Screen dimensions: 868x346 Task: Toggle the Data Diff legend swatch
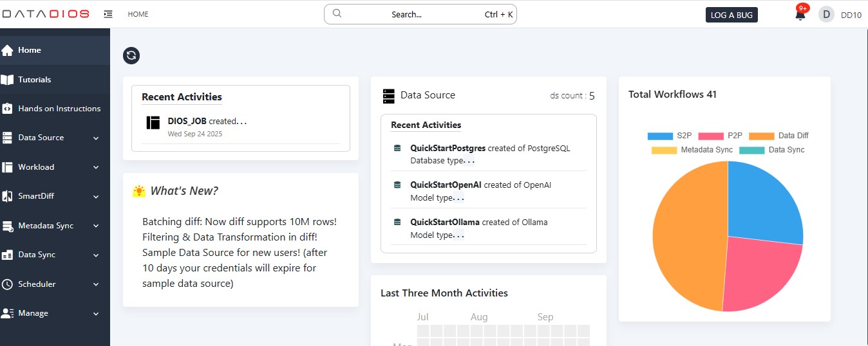[762, 136]
